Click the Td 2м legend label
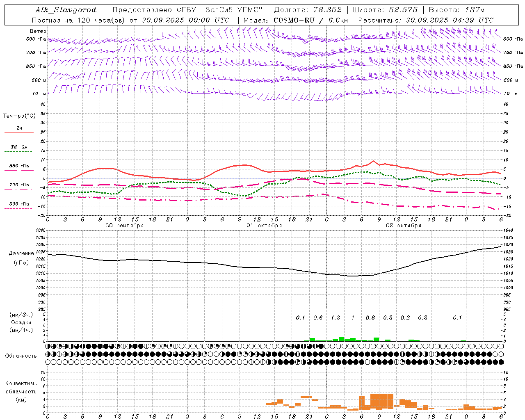This screenshot has height=420, width=525. 19,147
